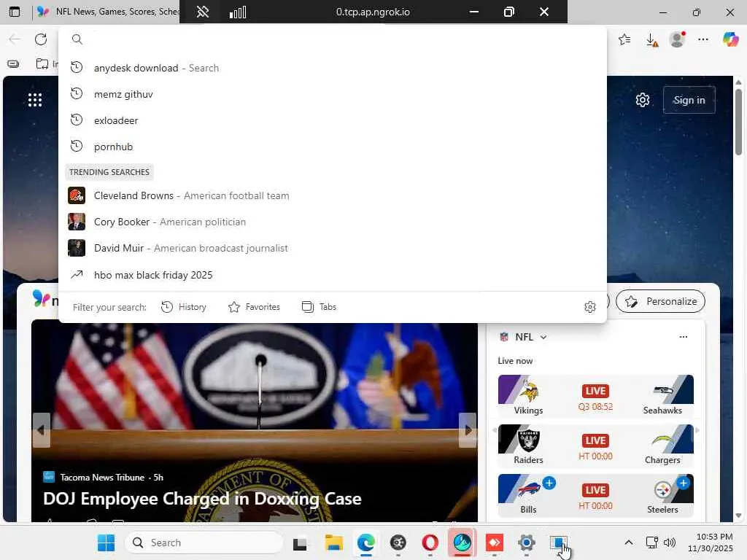Select Cleveland Browns trending search
This screenshot has width=747, height=560.
[333, 195]
